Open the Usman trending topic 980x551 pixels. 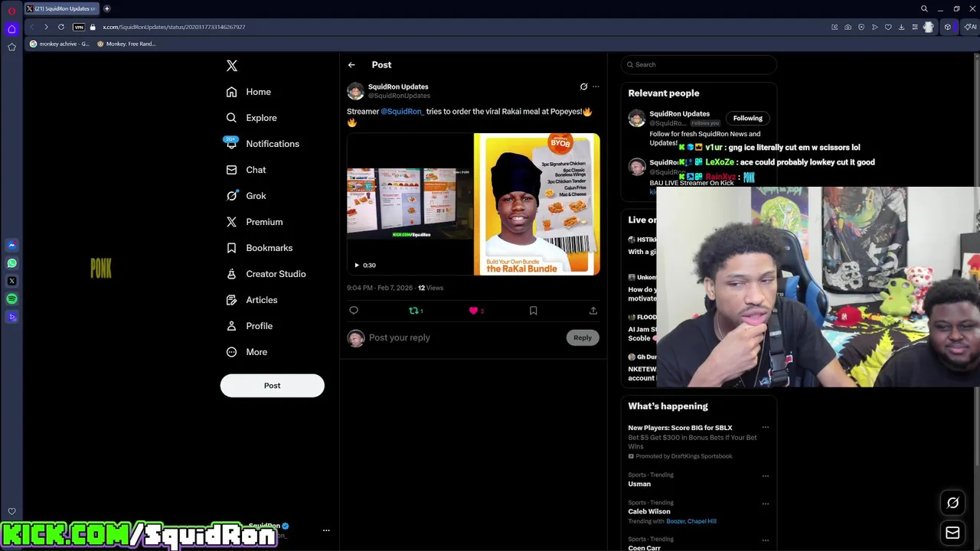click(x=639, y=484)
